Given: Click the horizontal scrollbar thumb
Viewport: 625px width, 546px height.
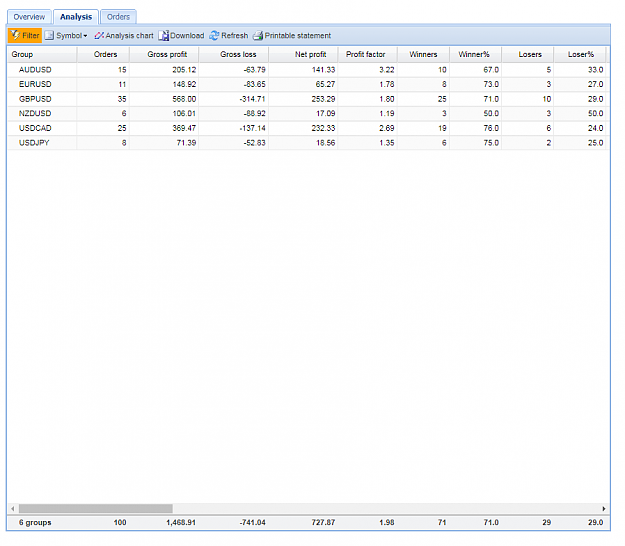Looking at the screenshot, I should pos(96,509).
